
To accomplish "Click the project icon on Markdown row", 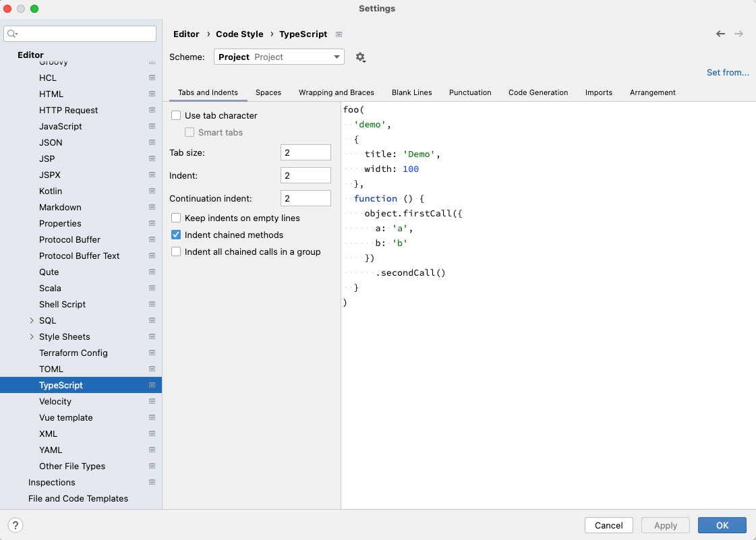I will pos(152,208).
